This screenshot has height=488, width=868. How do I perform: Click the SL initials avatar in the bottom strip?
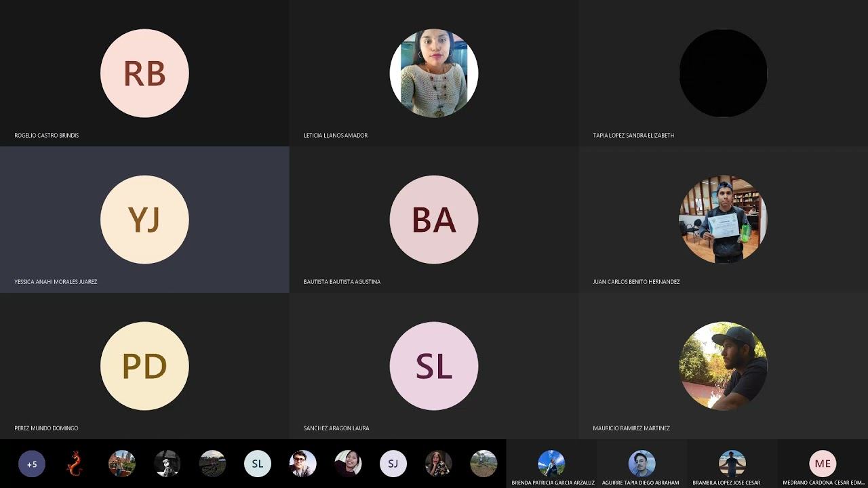coord(258,464)
